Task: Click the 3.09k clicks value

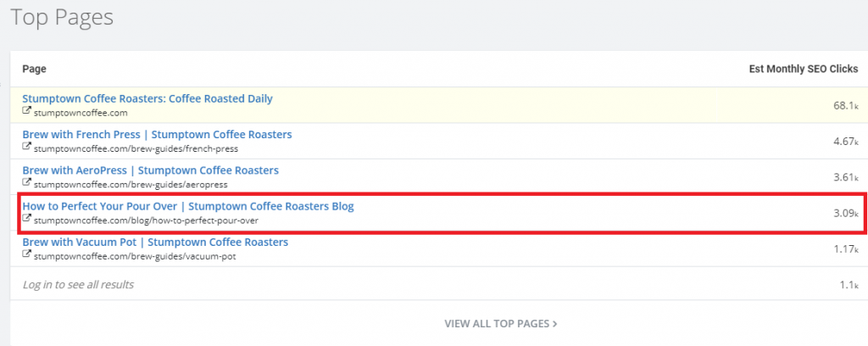Action: (x=845, y=213)
